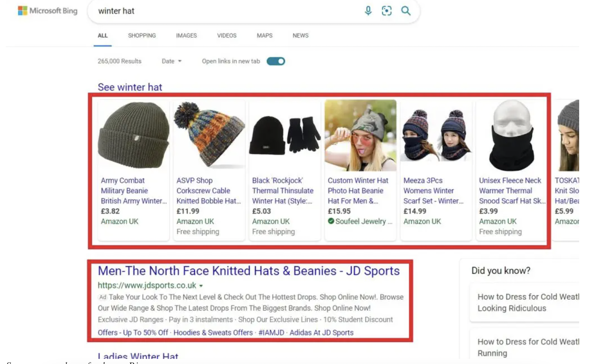Expand the Date filter dropdown

pos(172,61)
